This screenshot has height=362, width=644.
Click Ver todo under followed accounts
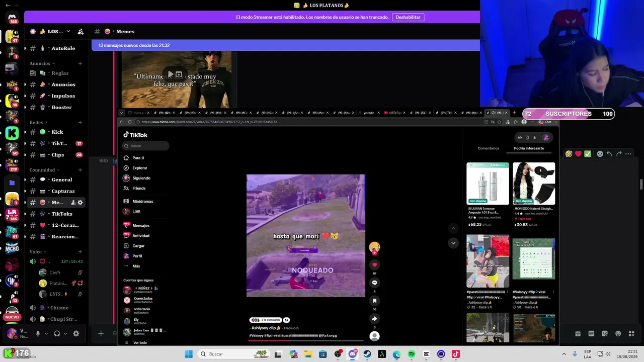140,343
